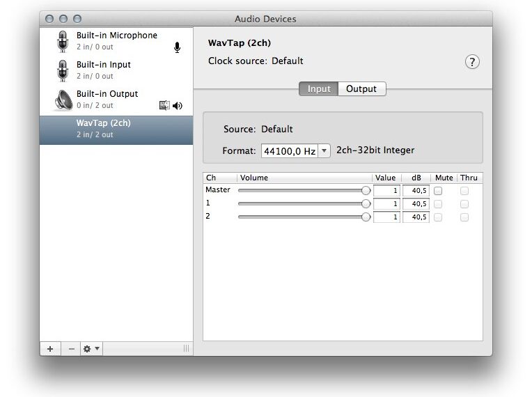Click the Master volume slider knob
Viewport: 532px width, 397px height.
pyautogui.click(x=366, y=190)
